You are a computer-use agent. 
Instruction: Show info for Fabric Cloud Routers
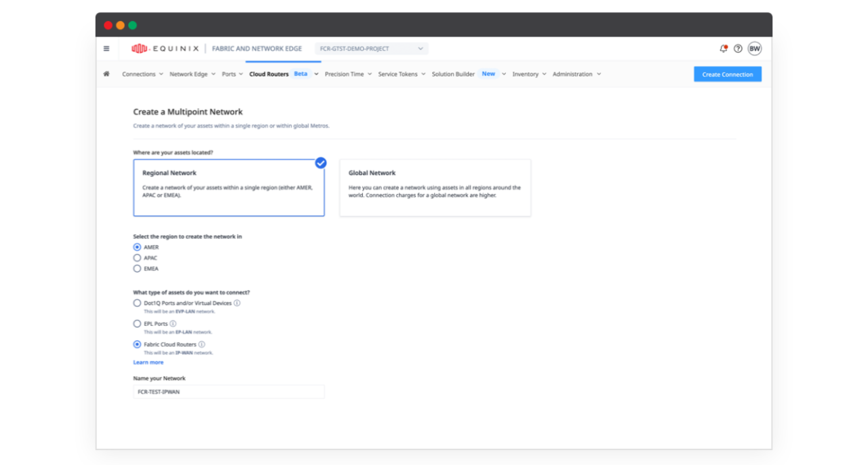tap(201, 345)
